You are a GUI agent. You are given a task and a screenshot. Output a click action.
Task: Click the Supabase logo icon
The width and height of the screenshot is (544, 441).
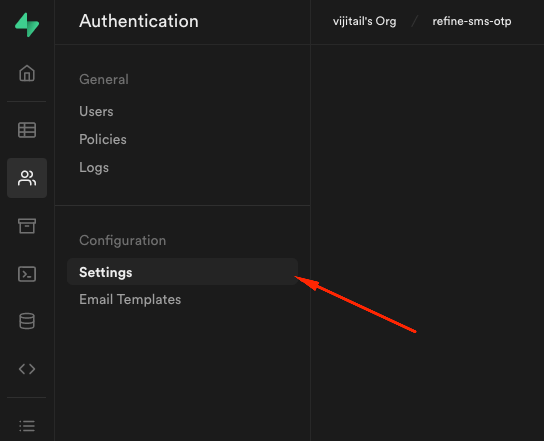[27, 25]
